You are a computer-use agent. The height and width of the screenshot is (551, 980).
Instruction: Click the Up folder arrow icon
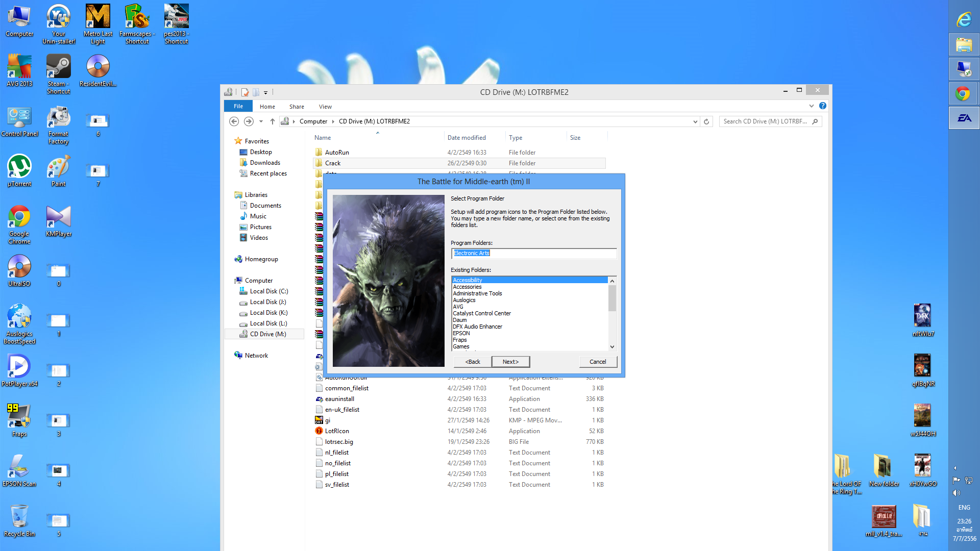273,121
